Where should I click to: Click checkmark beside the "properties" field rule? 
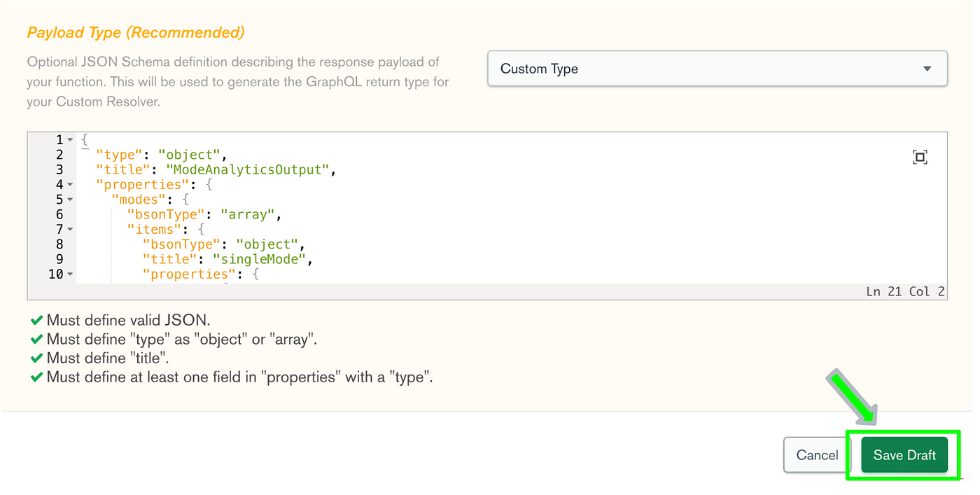pos(36,377)
